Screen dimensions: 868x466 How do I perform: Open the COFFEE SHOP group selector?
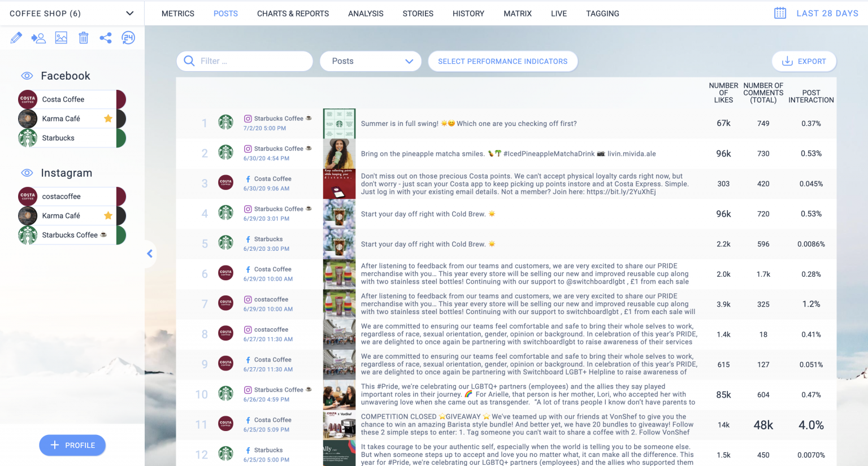coord(72,13)
